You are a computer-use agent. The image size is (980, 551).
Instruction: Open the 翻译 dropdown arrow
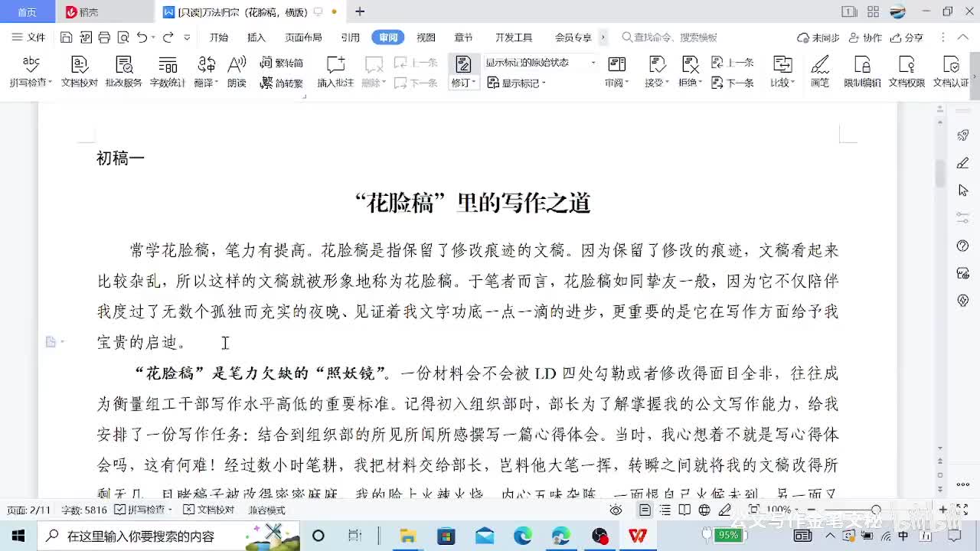coord(217,83)
